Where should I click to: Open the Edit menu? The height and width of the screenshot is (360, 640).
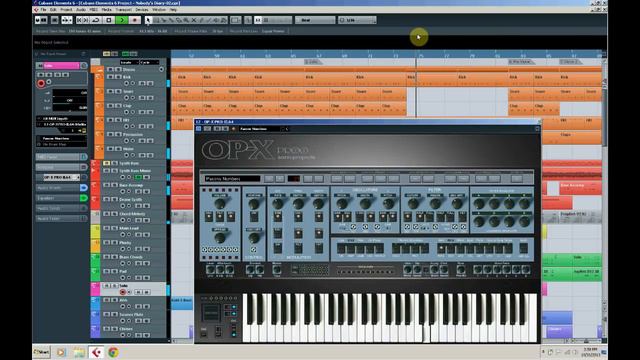(53, 9)
